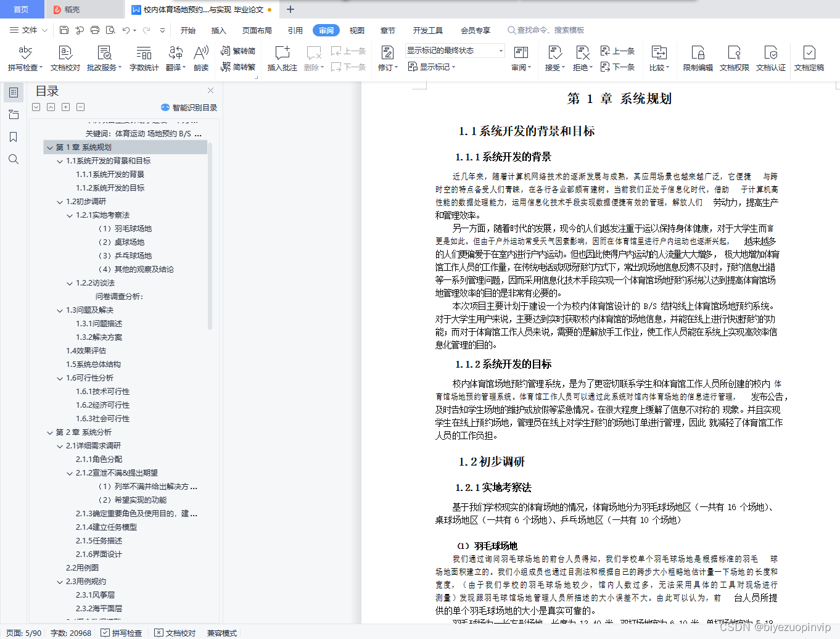Open the 翻译 translate tool

point(176,59)
